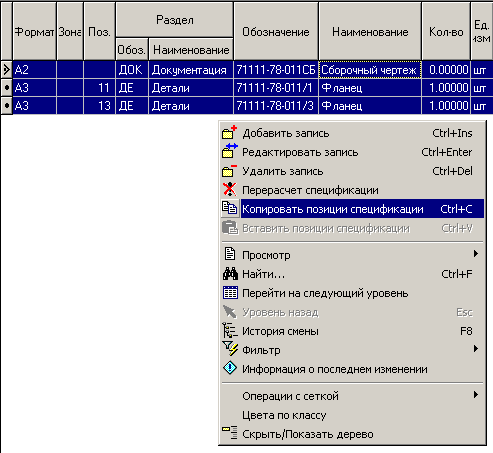
Task: Click the Редактировать запись folder icon
Action: pos(229,151)
